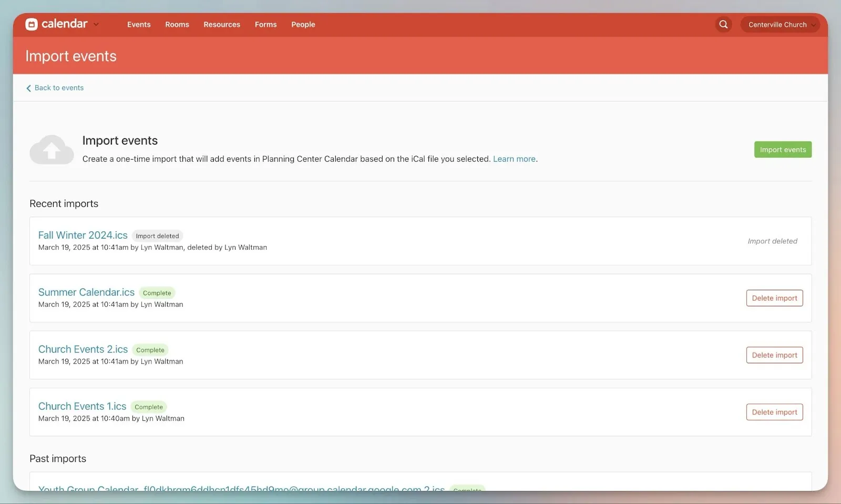Image resolution: width=841 pixels, height=504 pixels.
Task: Delete the Church Events 2.ics import
Action: [x=774, y=355]
